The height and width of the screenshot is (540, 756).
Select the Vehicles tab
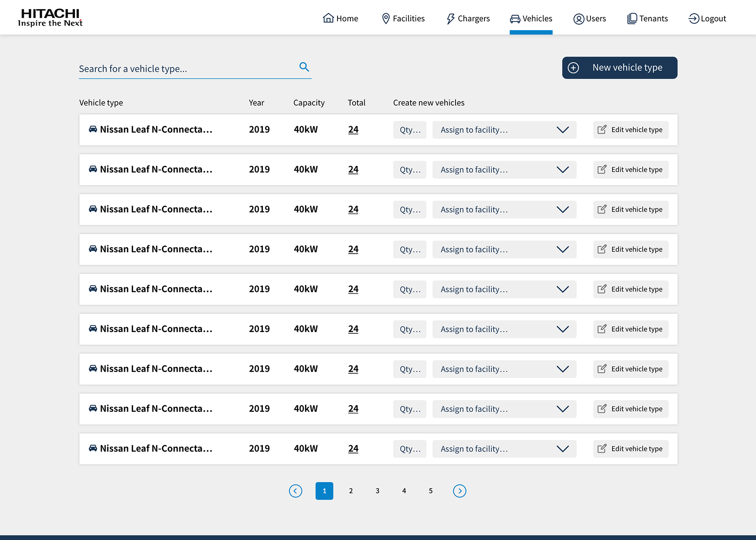[531, 18]
